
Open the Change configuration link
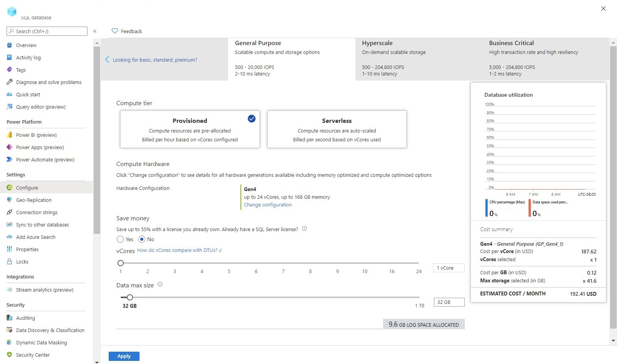[268, 205]
